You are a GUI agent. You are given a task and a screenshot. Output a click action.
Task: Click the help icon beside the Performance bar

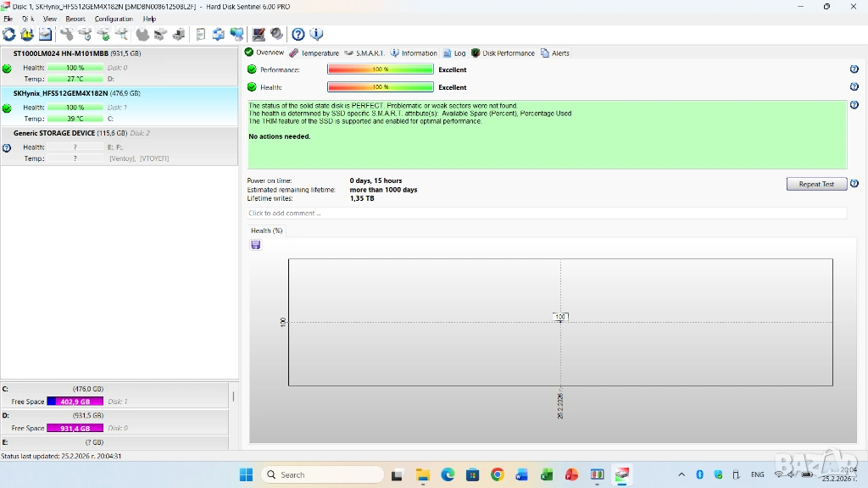854,69
